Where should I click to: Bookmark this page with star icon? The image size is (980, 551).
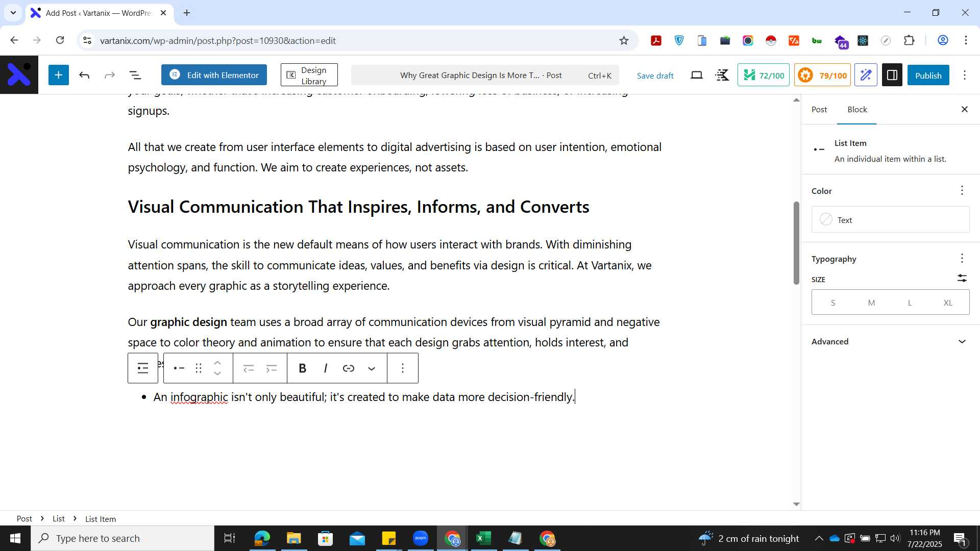624,40
